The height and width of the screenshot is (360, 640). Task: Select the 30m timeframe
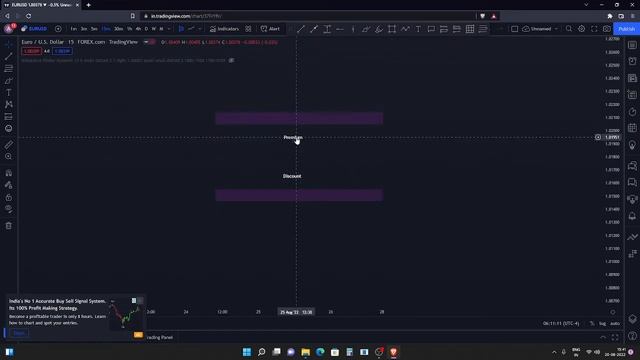coord(118,29)
